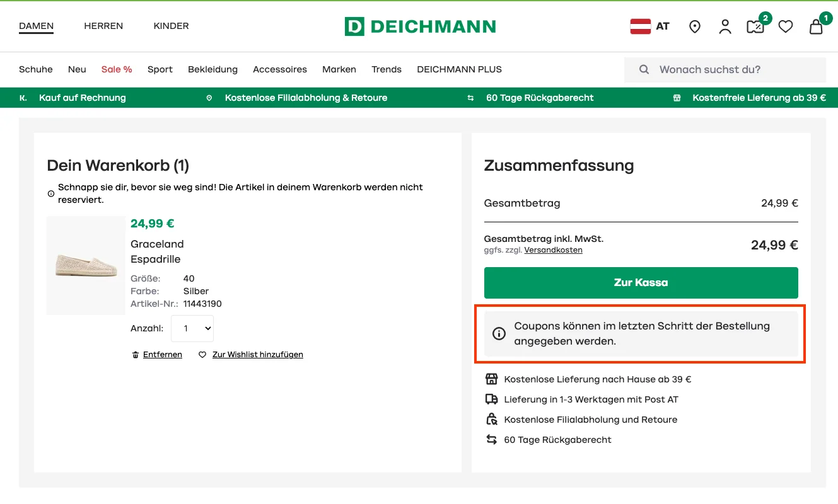838x504 pixels.
Task: Click the Gesamtbetrag inkl. MwSt. label
Action: 544,239
